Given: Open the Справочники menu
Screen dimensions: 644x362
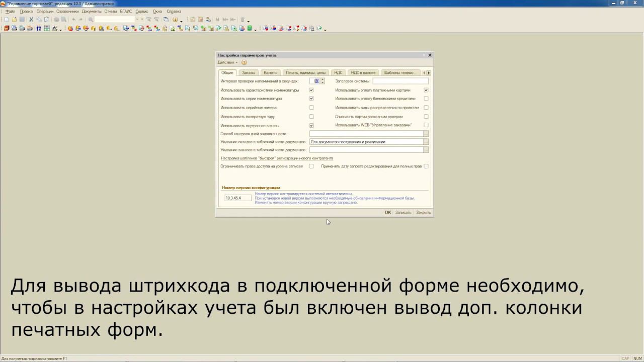Looking at the screenshot, I should pos(67,11).
